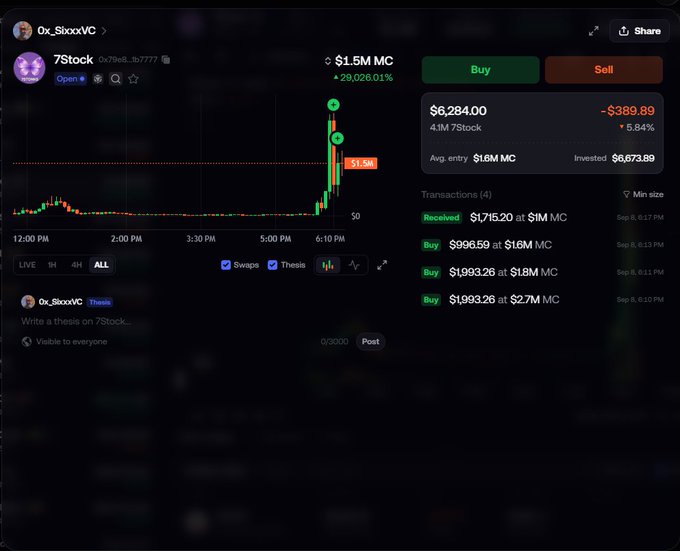
Task: Click the Open status badge
Action: pyautogui.click(x=70, y=79)
